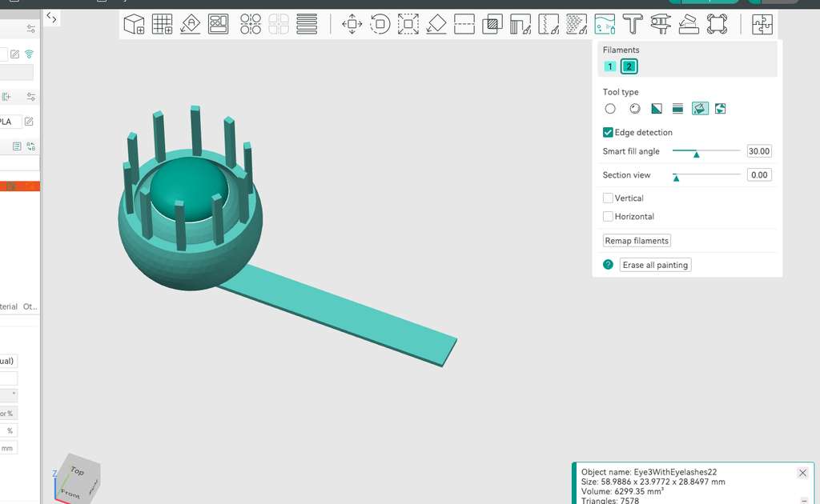Select filament 1 swatch
Image resolution: width=820 pixels, height=504 pixels.
(609, 66)
